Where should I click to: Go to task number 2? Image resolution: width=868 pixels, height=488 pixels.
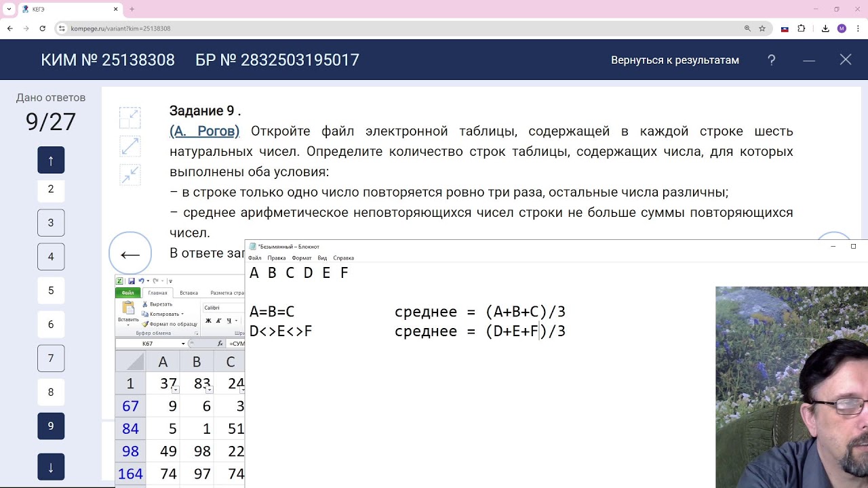pos(51,189)
